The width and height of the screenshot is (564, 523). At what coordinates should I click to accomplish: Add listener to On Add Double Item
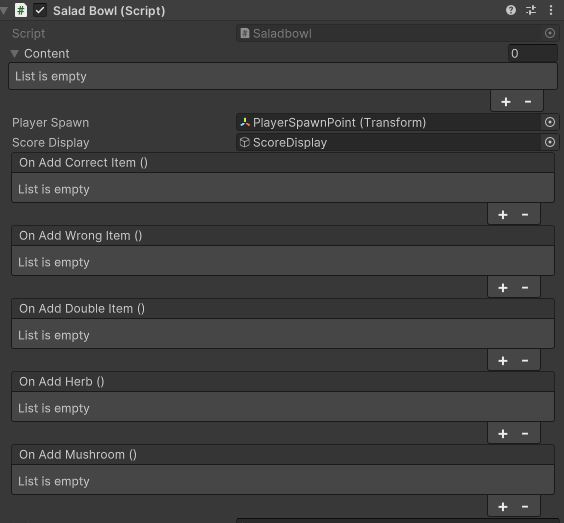pos(503,361)
